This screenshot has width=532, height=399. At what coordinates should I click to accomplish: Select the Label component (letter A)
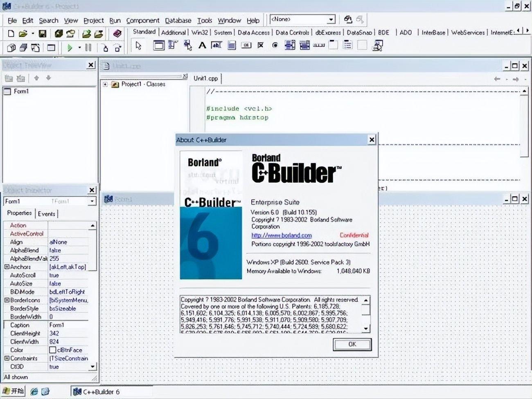202,45
